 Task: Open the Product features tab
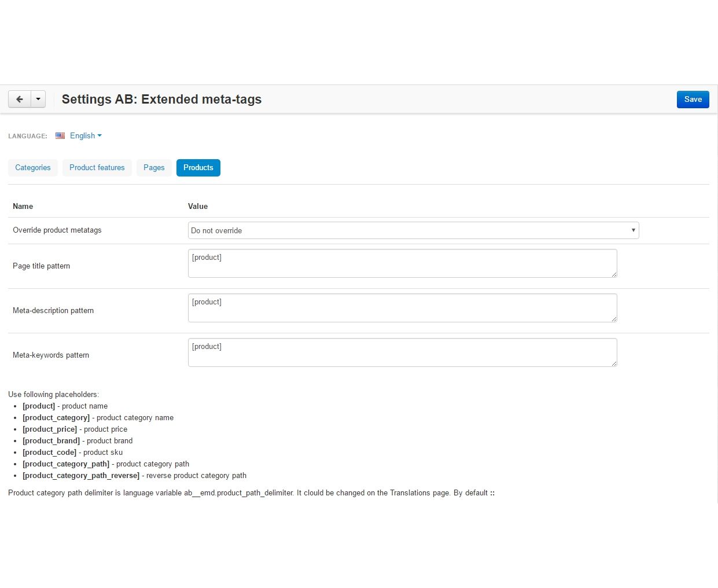(x=97, y=168)
